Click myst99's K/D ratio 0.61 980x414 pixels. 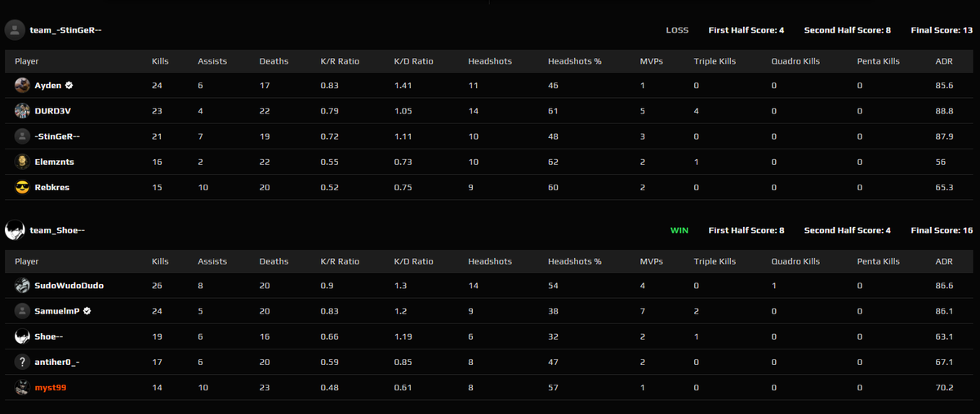[403, 387]
